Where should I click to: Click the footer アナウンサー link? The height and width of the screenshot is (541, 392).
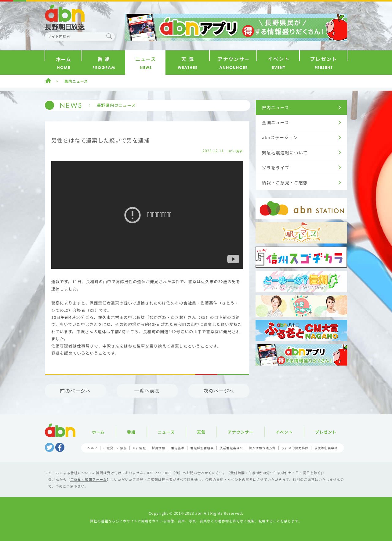(x=241, y=432)
